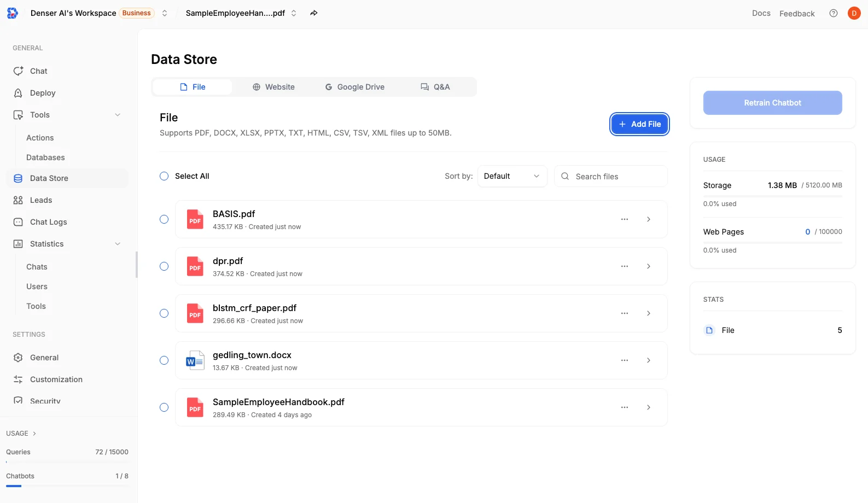Select the gedling_town.docx checkbox
This screenshot has height=503, width=868.
click(164, 360)
